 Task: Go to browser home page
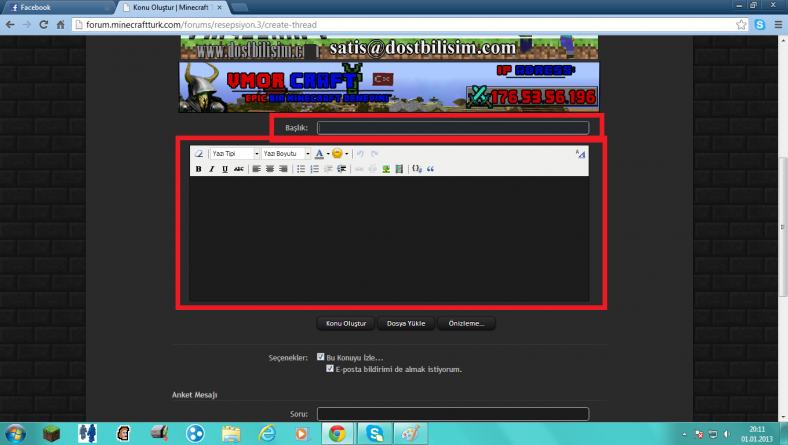point(60,25)
